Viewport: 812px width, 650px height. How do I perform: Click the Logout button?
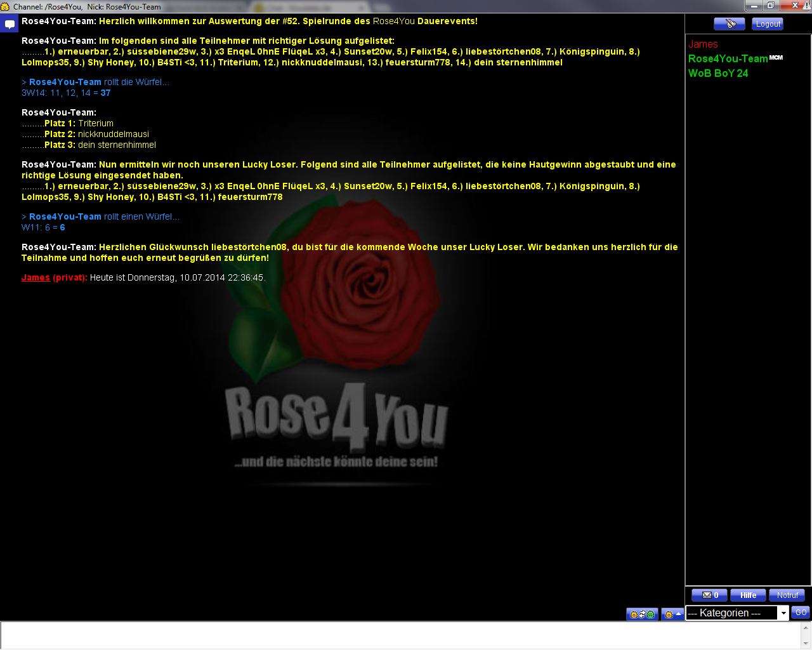coord(768,24)
